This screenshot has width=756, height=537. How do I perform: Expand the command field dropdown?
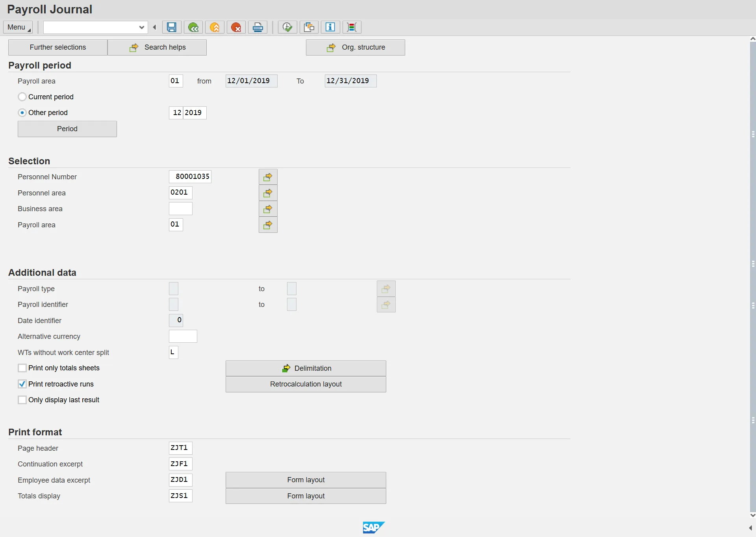[142, 27]
